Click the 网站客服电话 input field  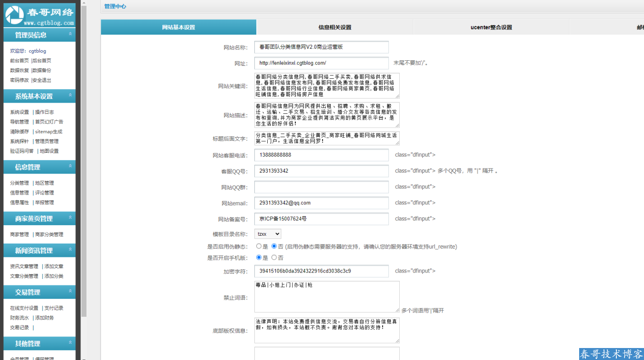coord(321,155)
